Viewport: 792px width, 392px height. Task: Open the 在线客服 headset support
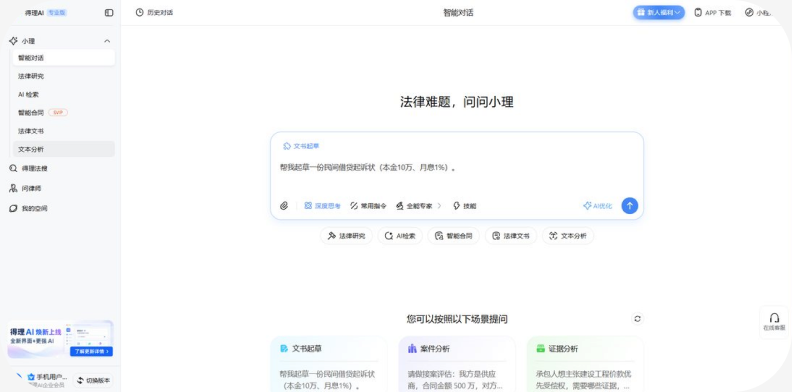pyautogui.click(x=774, y=322)
